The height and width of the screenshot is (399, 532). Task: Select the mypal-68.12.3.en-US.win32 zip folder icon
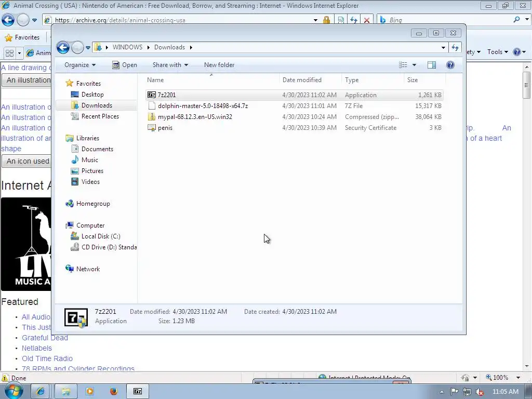coord(151,117)
